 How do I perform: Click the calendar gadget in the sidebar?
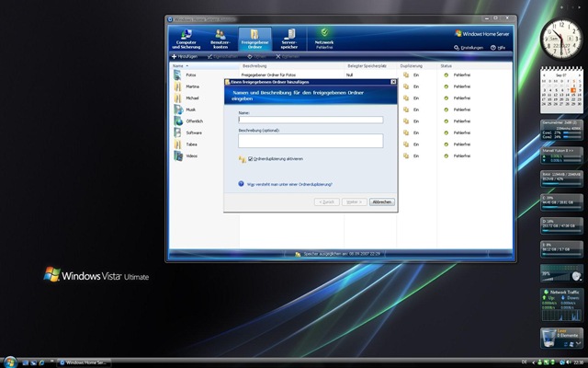pyautogui.click(x=561, y=90)
